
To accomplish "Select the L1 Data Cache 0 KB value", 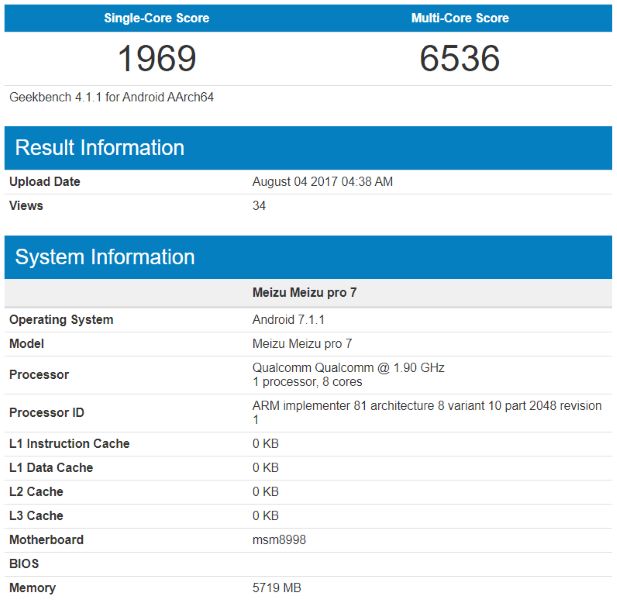I will coord(266,468).
